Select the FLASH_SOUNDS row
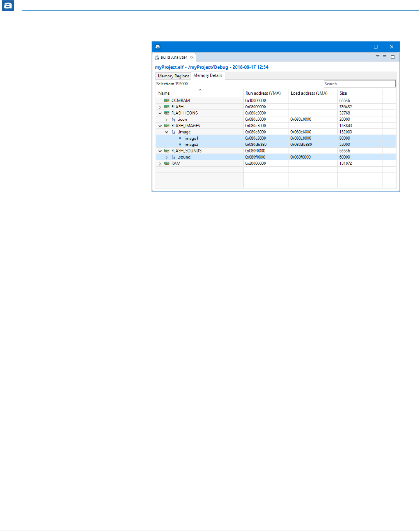 click(x=276, y=151)
